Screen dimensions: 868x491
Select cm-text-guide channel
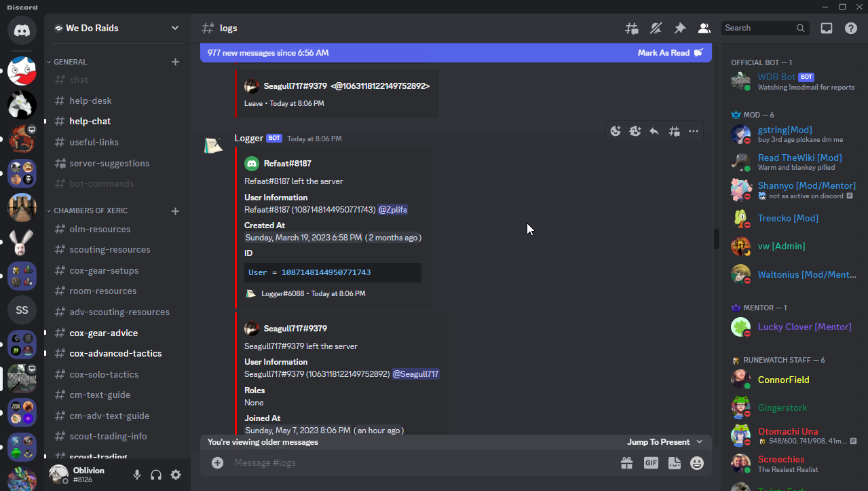coord(117,395)
